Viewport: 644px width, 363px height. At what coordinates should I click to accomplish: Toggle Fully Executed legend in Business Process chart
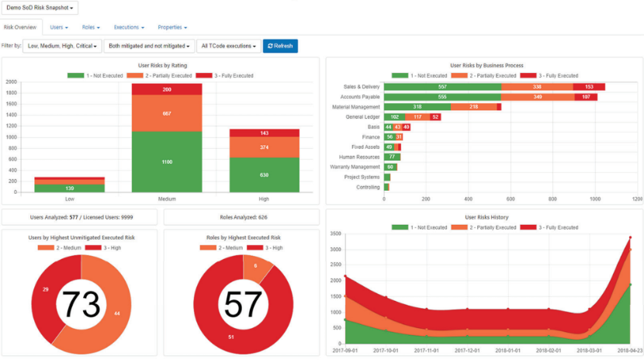pos(549,75)
